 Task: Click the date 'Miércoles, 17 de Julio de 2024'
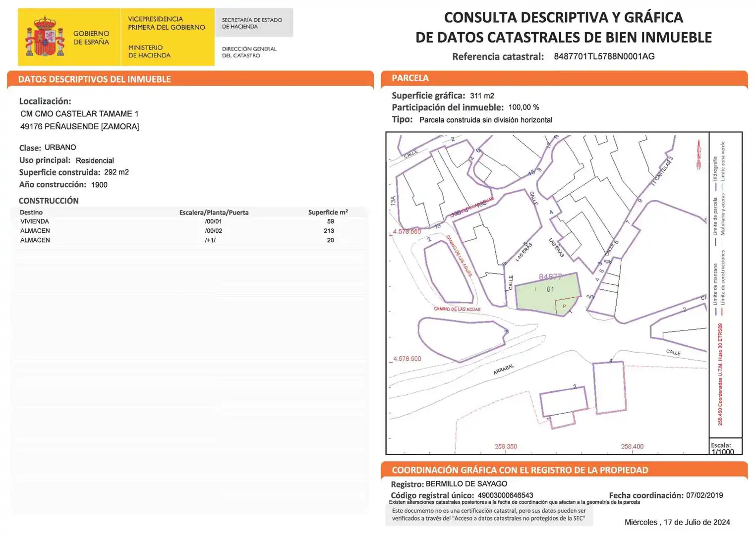click(x=677, y=522)
